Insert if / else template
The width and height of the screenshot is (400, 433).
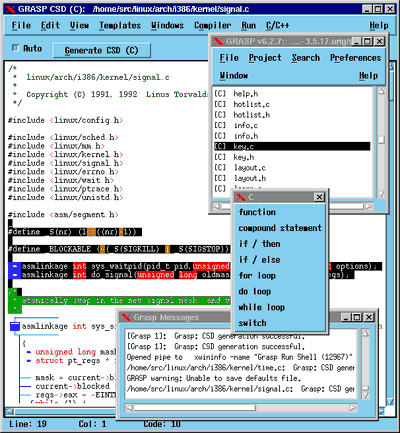pyautogui.click(x=259, y=260)
